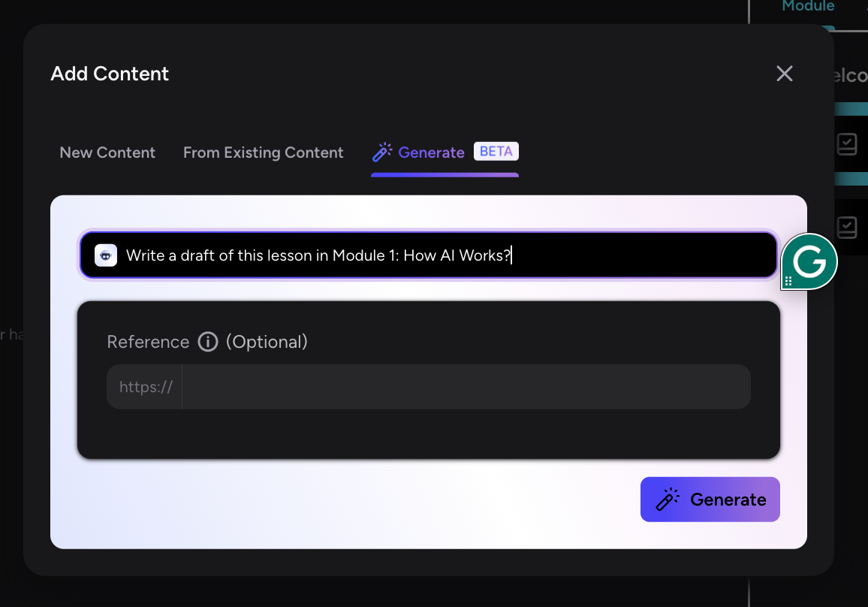Click the Add Content dialog title

(110, 74)
